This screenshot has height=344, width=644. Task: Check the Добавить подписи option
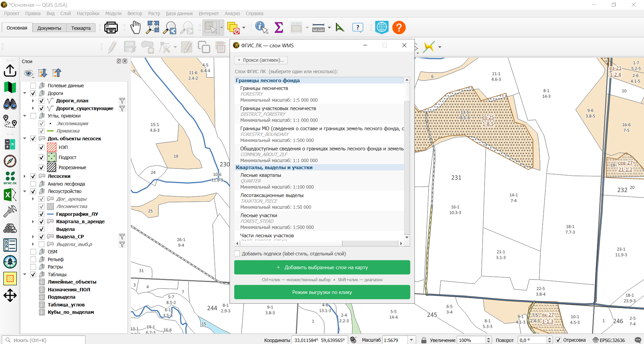pos(237,254)
